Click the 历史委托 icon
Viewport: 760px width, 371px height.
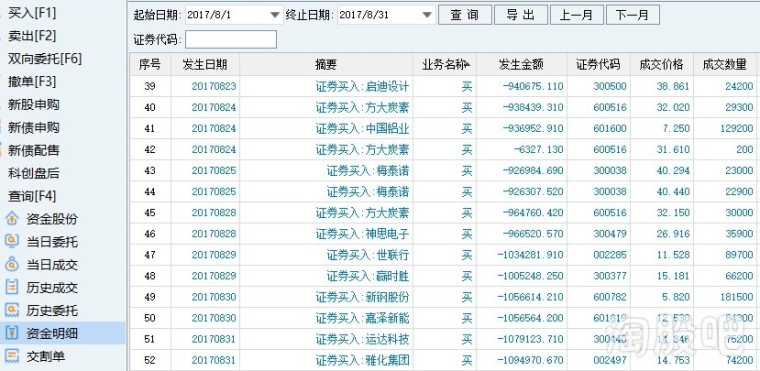tap(11, 310)
